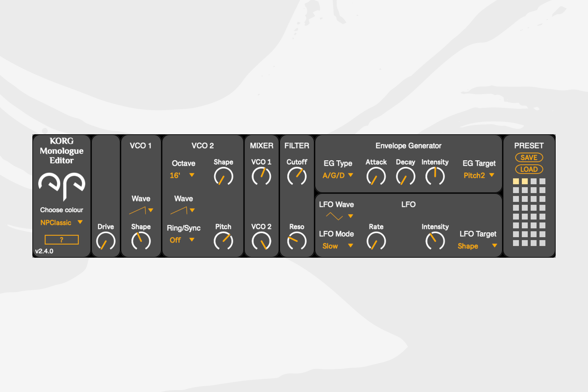Click the filter Reso knob
Viewport: 588px width, 392px height.
(296, 241)
